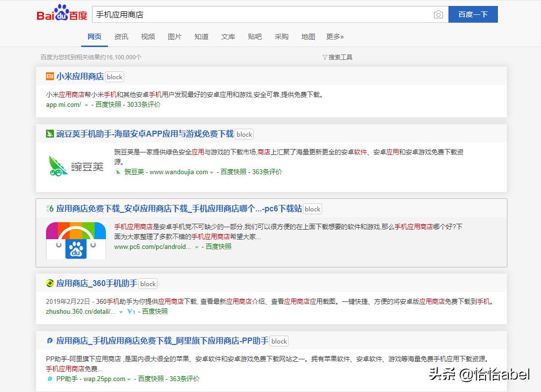
Task: Block the PP助手 result
Action: click(x=279, y=341)
